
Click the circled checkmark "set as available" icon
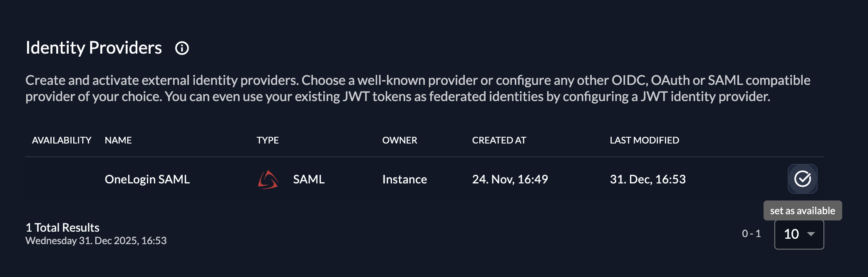click(803, 179)
